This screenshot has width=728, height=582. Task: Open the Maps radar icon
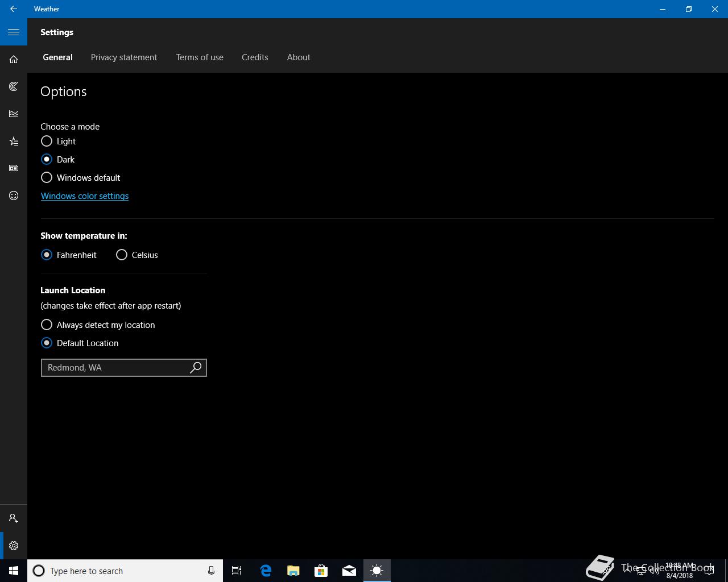14,86
